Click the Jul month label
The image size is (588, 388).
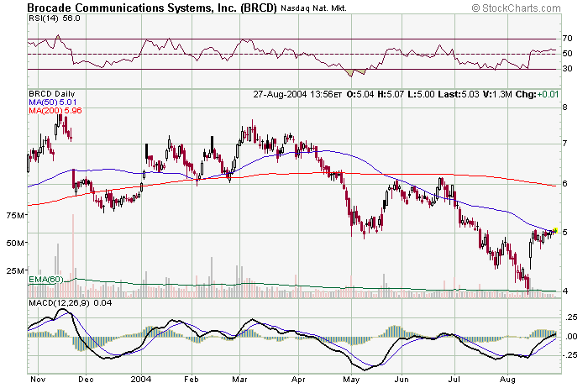(x=454, y=380)
